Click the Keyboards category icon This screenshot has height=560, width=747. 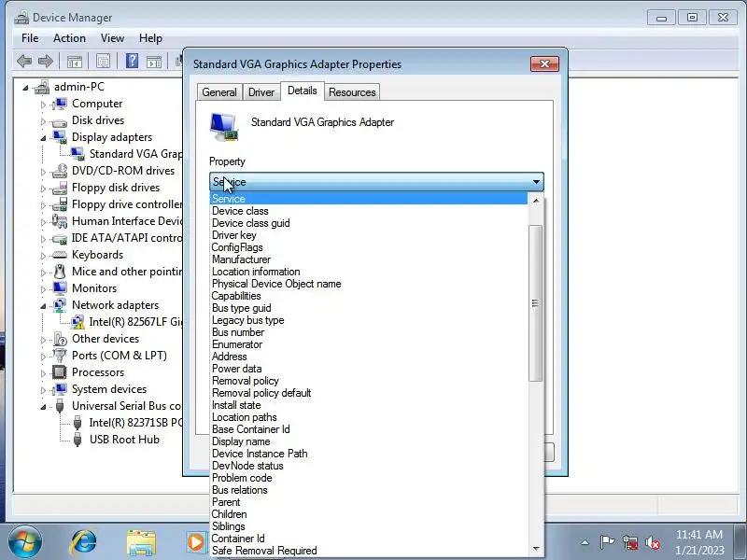click(60, 255)
